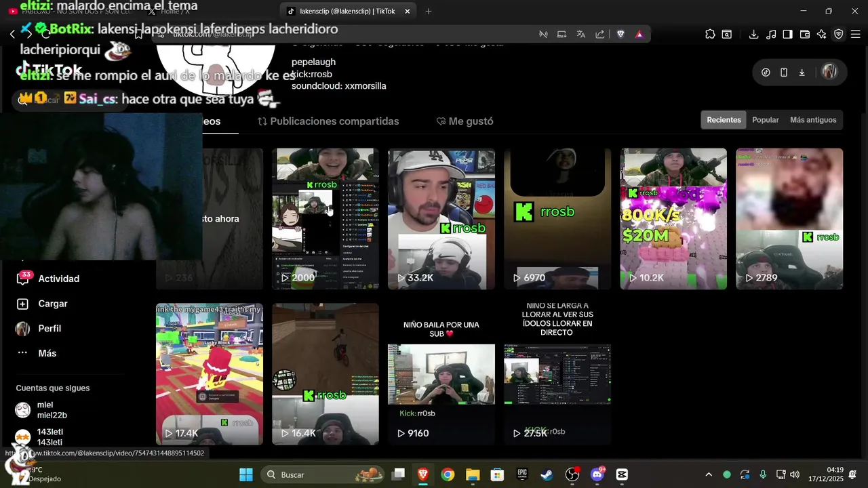This screenshot has height=488, width=868.
Task: Click the volume speaker icon in the tray
Action: coord(795,474)
